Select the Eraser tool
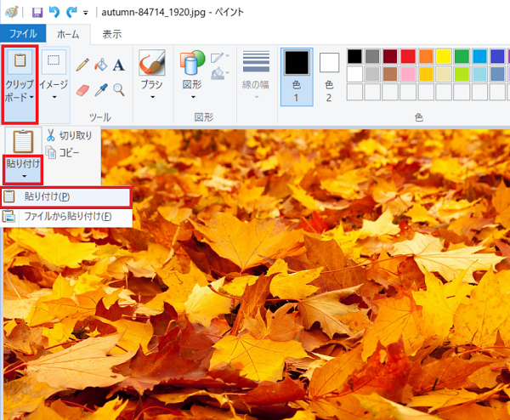 tap(82, 90)
